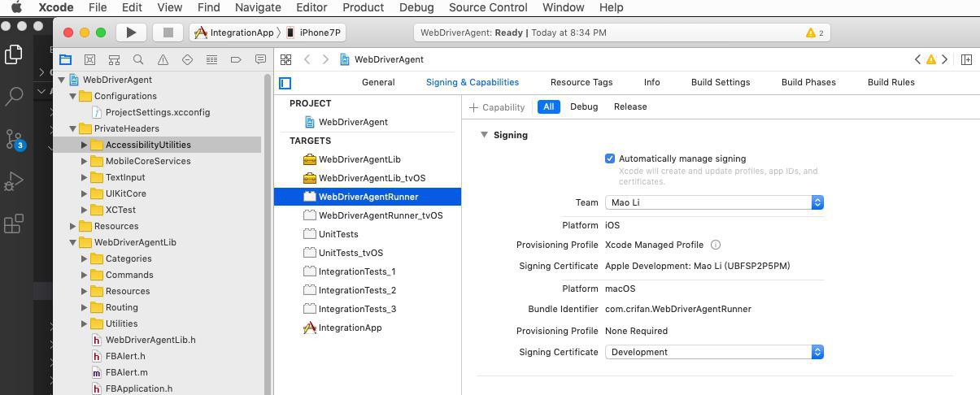Open Search icon in background VS Code window
Image resolution: width=980 pixels, height=395 pixels.
[14, 96]
